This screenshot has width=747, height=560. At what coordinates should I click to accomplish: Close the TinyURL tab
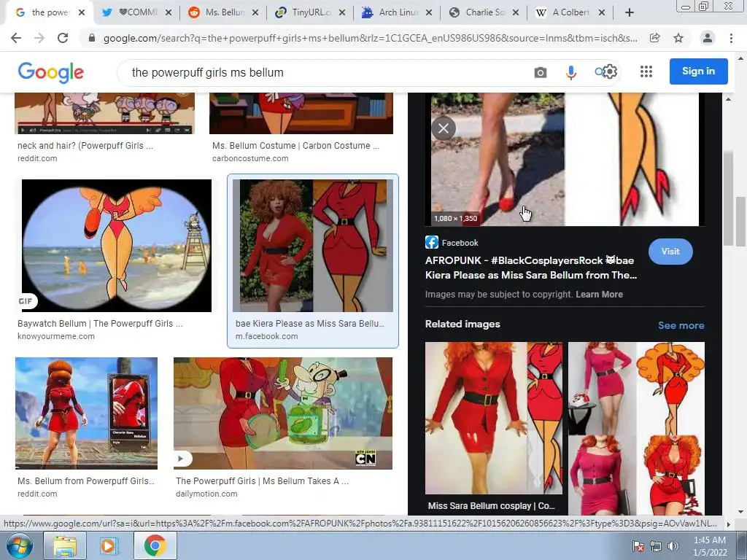coord(342,13)
